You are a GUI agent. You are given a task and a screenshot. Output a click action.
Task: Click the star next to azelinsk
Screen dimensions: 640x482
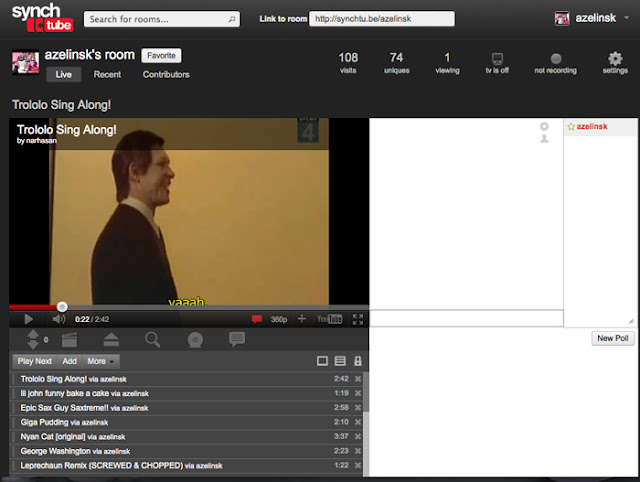tap(571, 127)
